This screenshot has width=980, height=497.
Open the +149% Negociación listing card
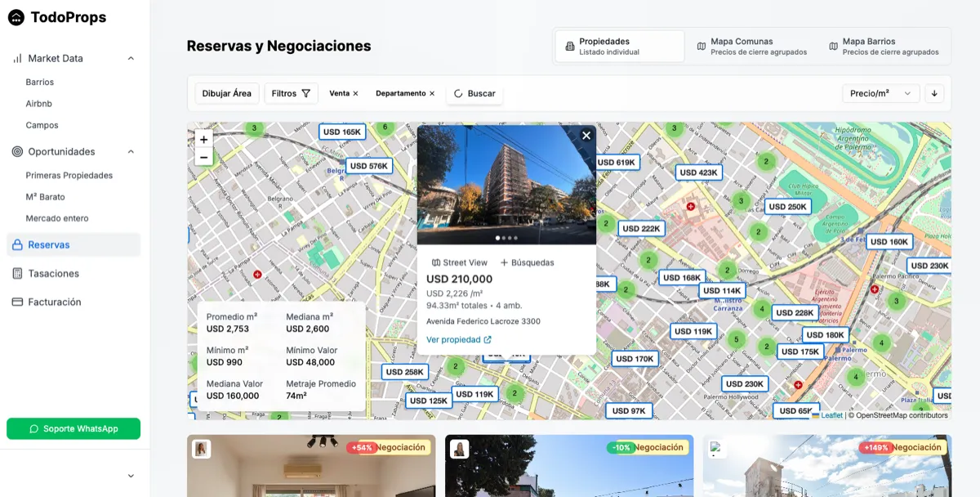pos(827,466)
